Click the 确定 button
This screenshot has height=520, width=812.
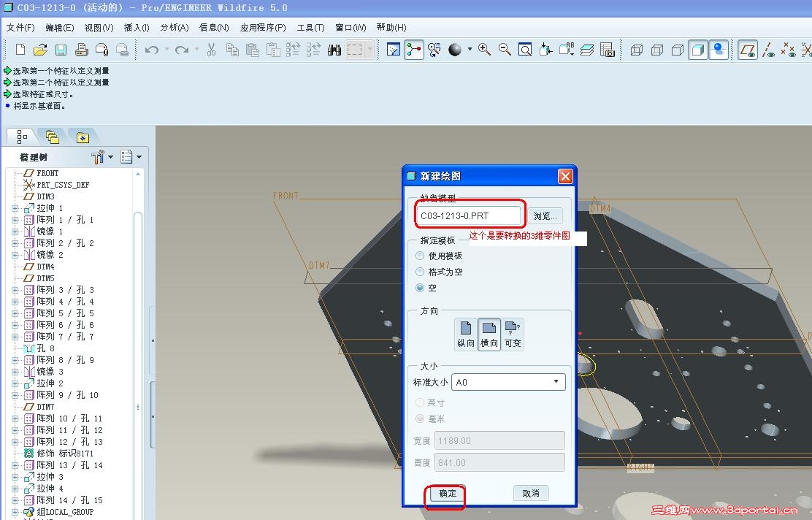click(448, 493)
